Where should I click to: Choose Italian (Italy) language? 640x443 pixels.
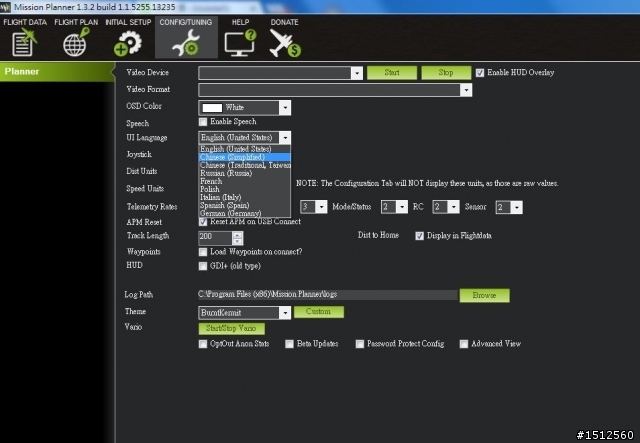click(244, 197)
